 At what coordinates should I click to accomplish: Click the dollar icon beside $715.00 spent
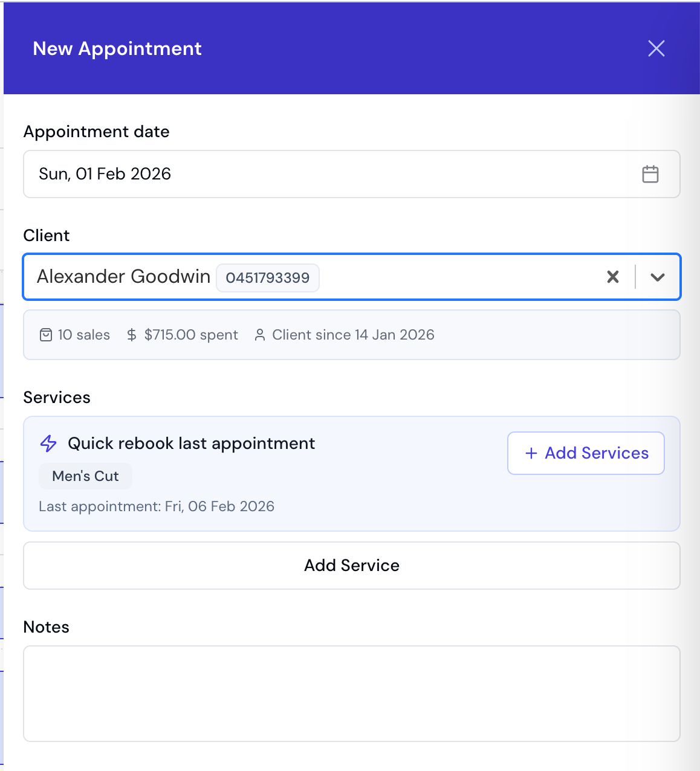coord(131,334)
